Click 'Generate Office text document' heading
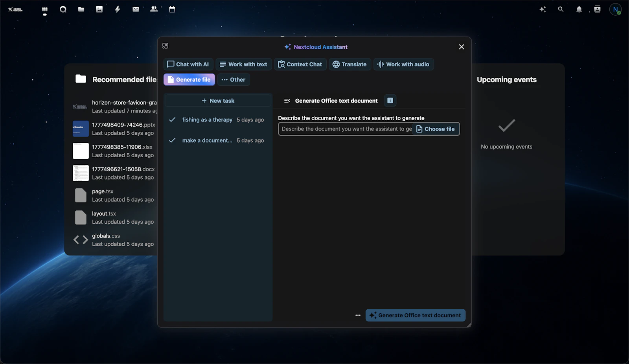The image size is (629, 364). (336, 101)
